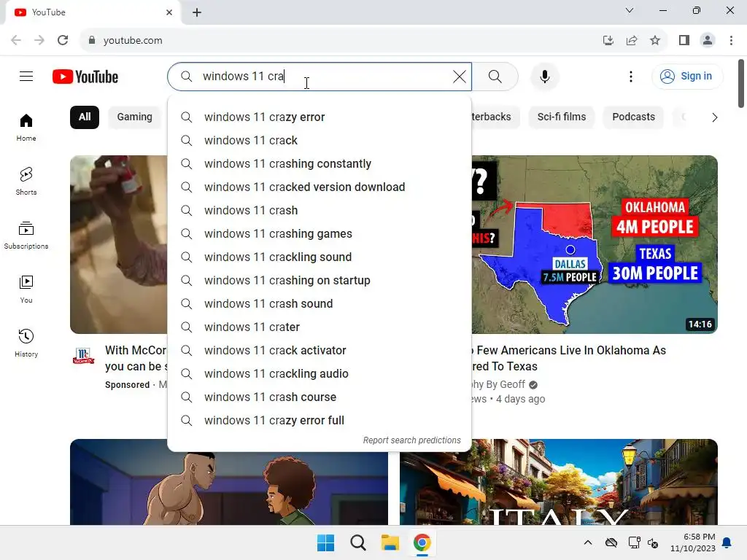The width and height of the screenshot is (747, 560).
Task: Click the magnifier search button
Action: pos(495,76)
